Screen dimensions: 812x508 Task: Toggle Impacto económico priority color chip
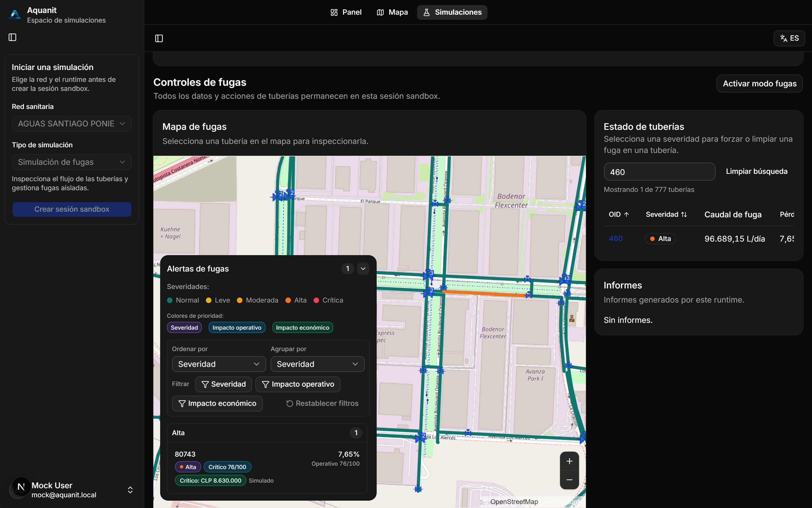(x=302, y=328)
